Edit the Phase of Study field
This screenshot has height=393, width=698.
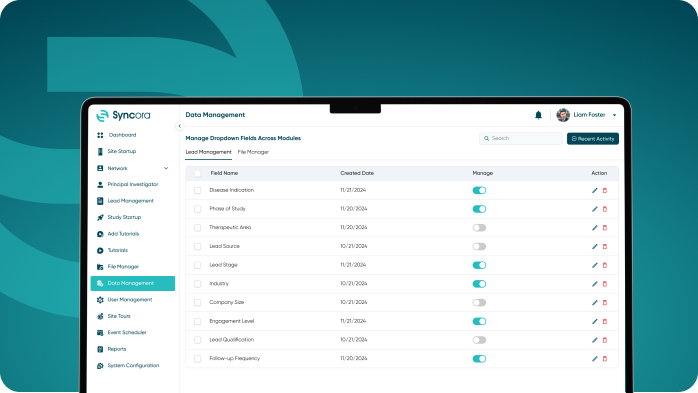pos(595,209)
